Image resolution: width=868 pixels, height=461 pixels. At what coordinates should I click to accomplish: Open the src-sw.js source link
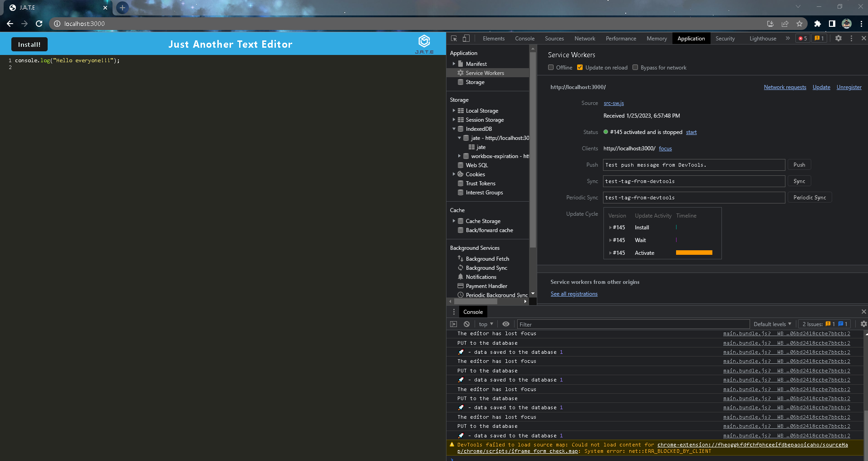click(x=613, y=103)
